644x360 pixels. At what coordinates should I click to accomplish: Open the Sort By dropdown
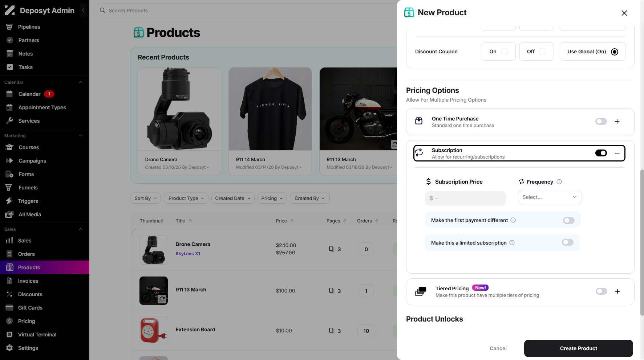point(146,198)
